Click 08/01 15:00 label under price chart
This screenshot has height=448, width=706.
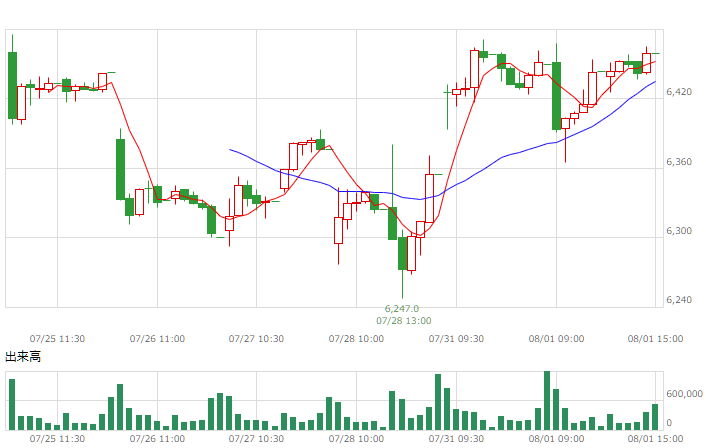[x=655, y=339]
